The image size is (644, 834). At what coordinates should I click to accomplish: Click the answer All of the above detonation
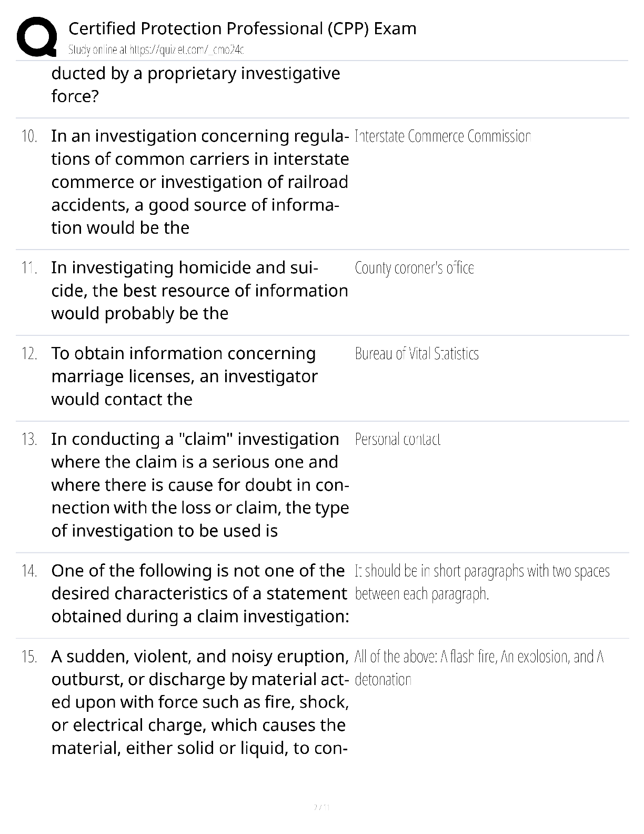(x=479, y=668)
